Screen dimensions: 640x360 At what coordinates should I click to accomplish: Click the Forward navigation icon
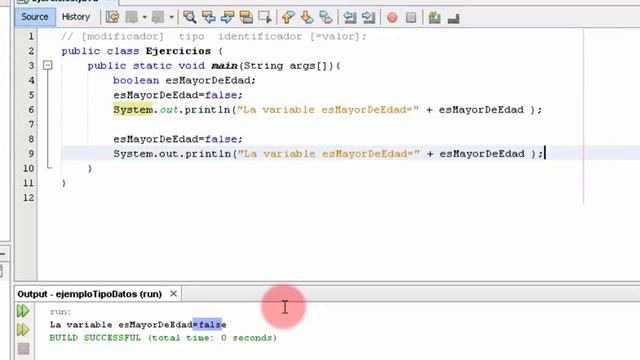(x=158, y=17)
